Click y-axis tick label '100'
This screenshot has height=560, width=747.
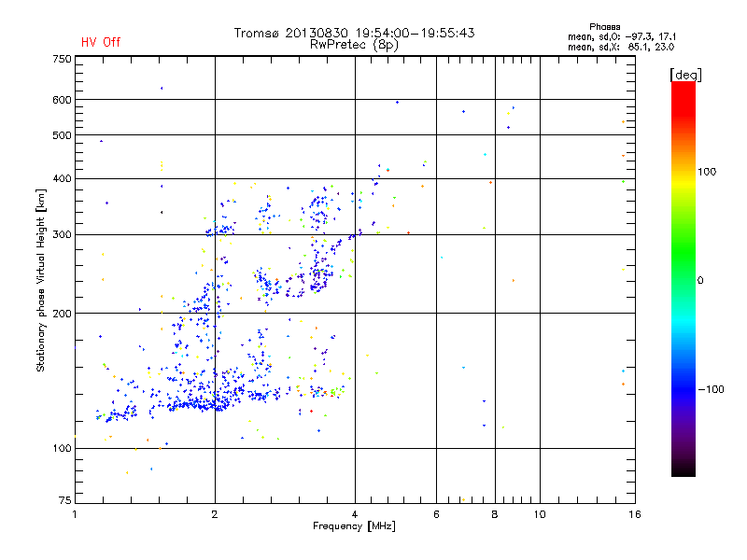[62, 448]
